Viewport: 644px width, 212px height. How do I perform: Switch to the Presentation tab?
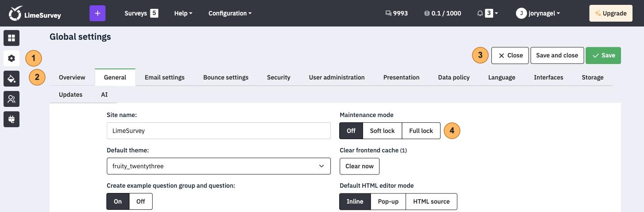point(402,77)
